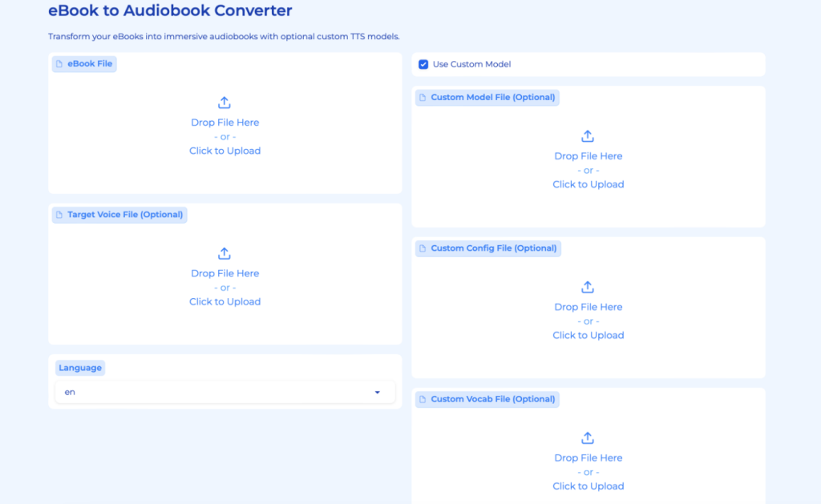
Task: Click 'Click to Upload' in eBook File
Action: (x=224, y=151)
